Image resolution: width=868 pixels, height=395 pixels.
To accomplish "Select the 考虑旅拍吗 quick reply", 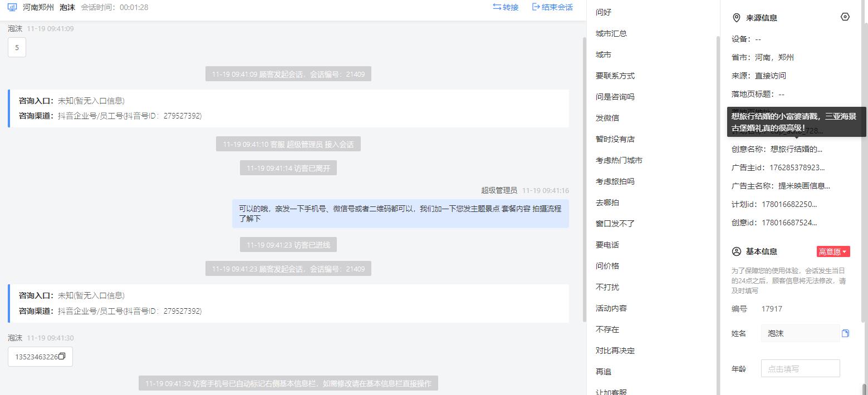I will 615,181.
